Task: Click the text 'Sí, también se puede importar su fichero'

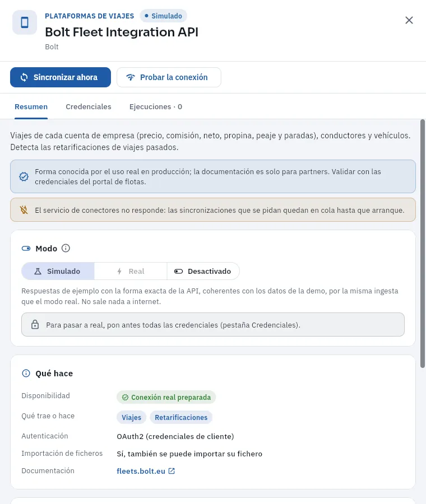Action: [189, 454]
